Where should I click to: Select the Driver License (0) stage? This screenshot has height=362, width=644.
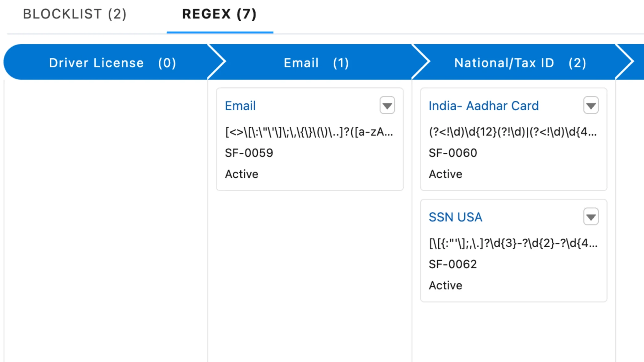pyautogui.click(x=112, y=63)
